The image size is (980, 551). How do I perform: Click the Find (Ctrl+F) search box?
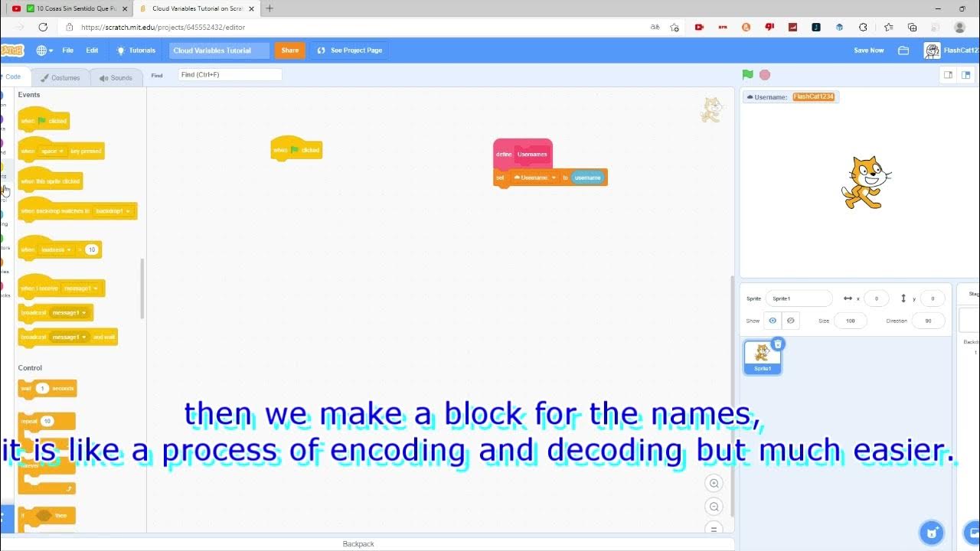click(230, 75)
